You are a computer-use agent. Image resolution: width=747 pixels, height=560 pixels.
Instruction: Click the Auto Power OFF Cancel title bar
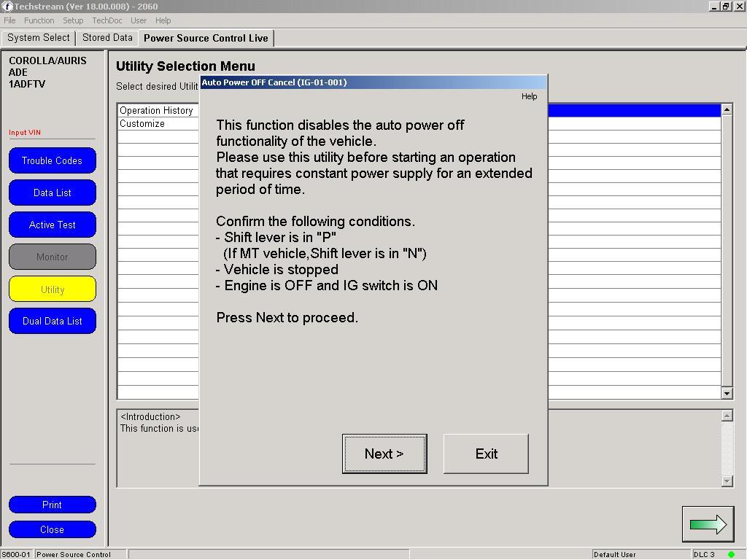[x=373, y=82]
